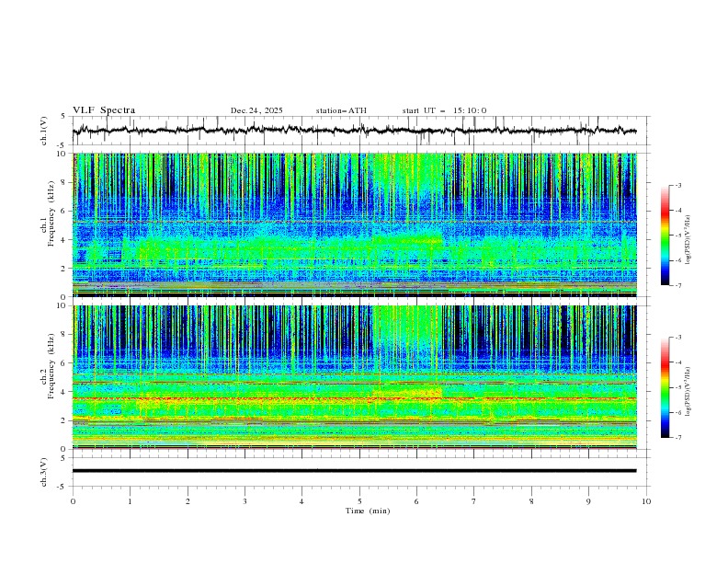The image size is (728, 563).
Task: Click the '-7' label on the ch.2 colorbar
Action: [x=677, y=438]
